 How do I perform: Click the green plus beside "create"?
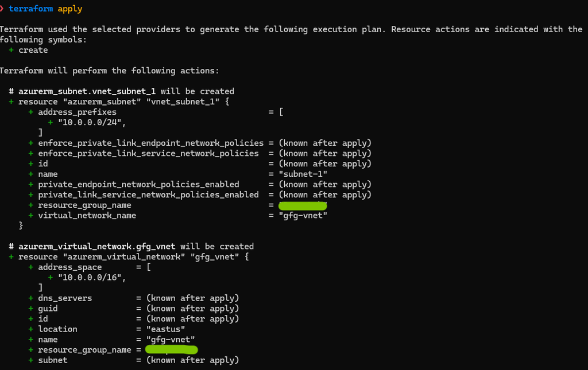click(x=11, y=50)
